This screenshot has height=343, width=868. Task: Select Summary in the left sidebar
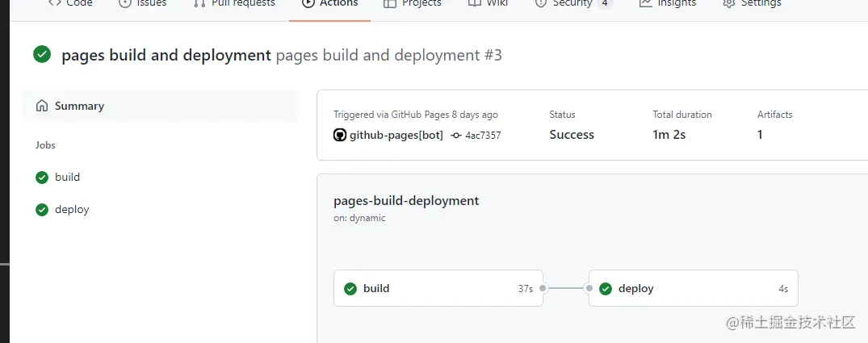(x=79, y=106)
